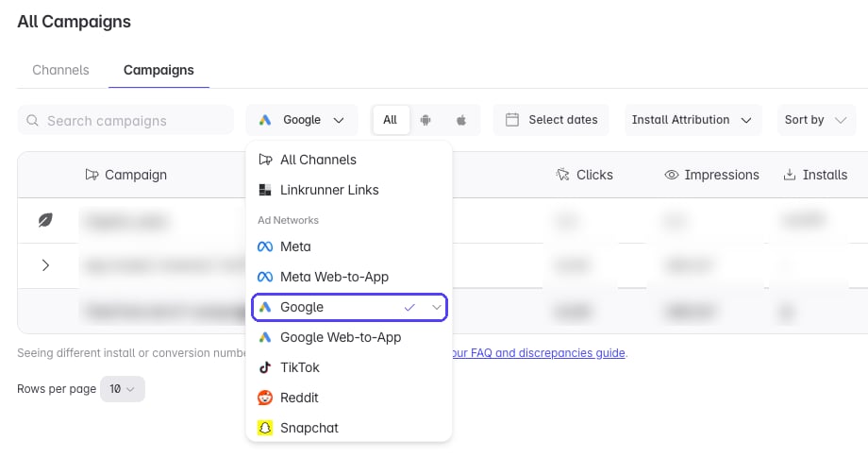Select TikTok ad network option
Viewport: 868px width, 458px height.
tap(349, 367)
